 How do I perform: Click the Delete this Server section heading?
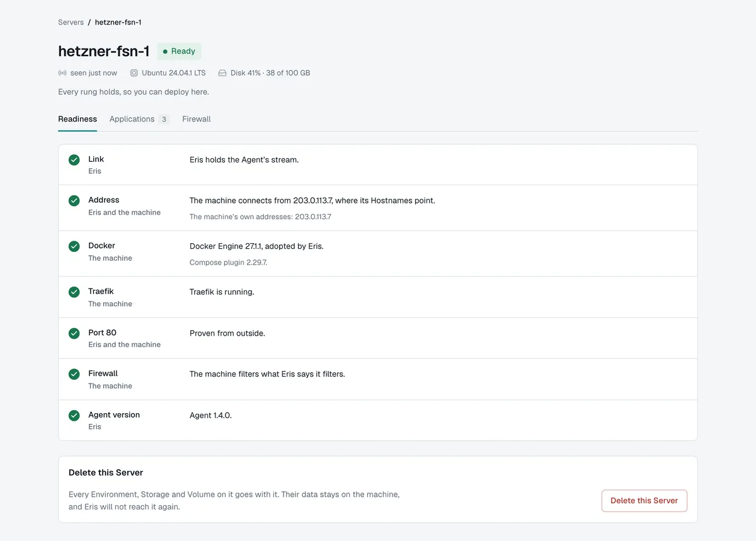click(x=106, y=472)
